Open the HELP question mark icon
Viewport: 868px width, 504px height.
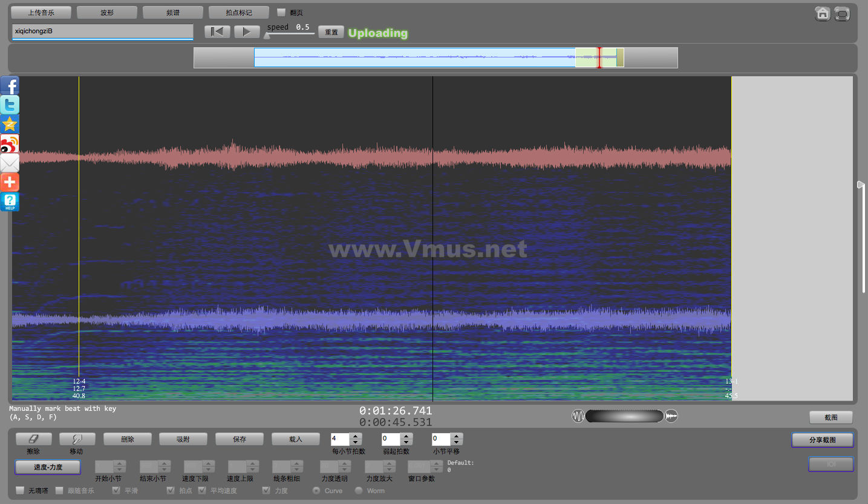[x=10, y=201]
